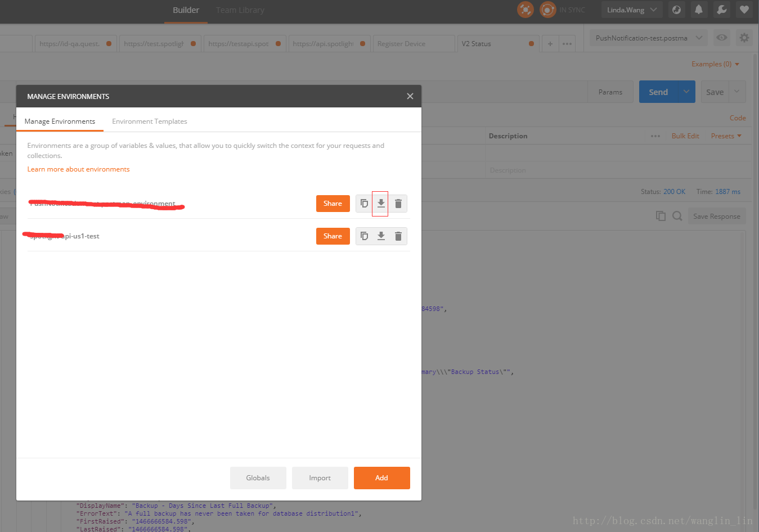Viewport: 759px width, 532px height.
Task: Search within the response
Action: pos(677,216)
